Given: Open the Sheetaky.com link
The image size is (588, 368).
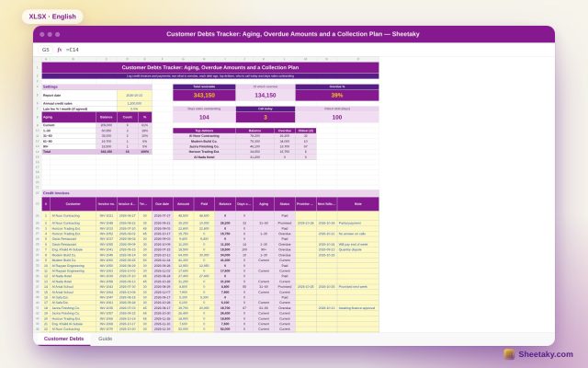Looking at the screenshot, I should tap(546, 354).
